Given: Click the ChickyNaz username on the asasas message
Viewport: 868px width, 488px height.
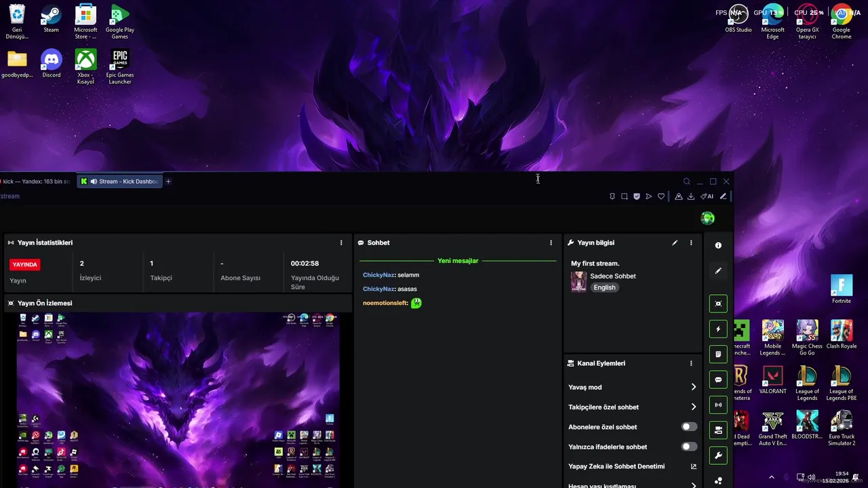Looking at the screenshot, I should click(378, 289).
